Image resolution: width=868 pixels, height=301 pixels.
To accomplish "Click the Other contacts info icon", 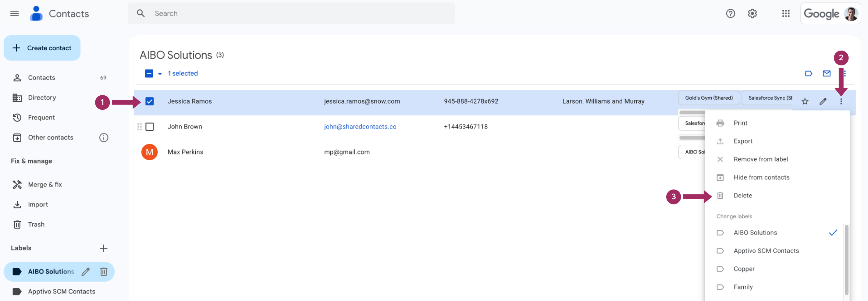I will point(103,137).
